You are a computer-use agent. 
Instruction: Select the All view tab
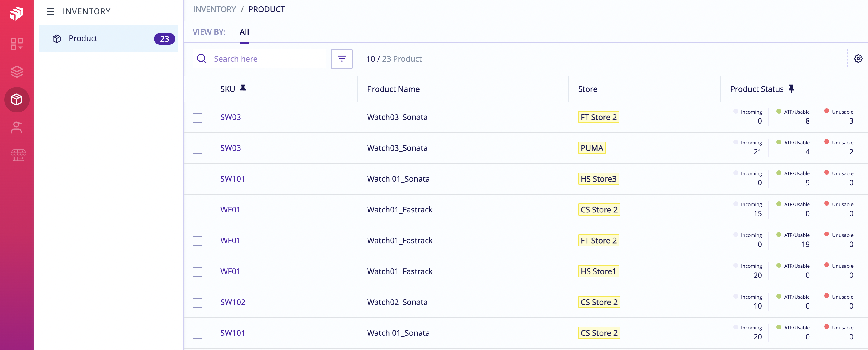(x=244, y=32)
